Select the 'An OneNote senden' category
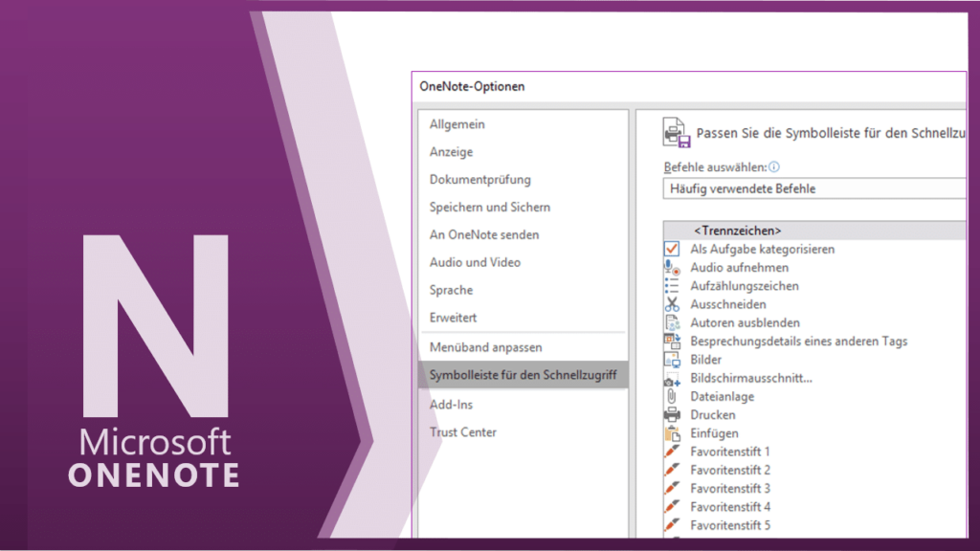This screenshot has height=551, width=980. [x=484, y=235]
